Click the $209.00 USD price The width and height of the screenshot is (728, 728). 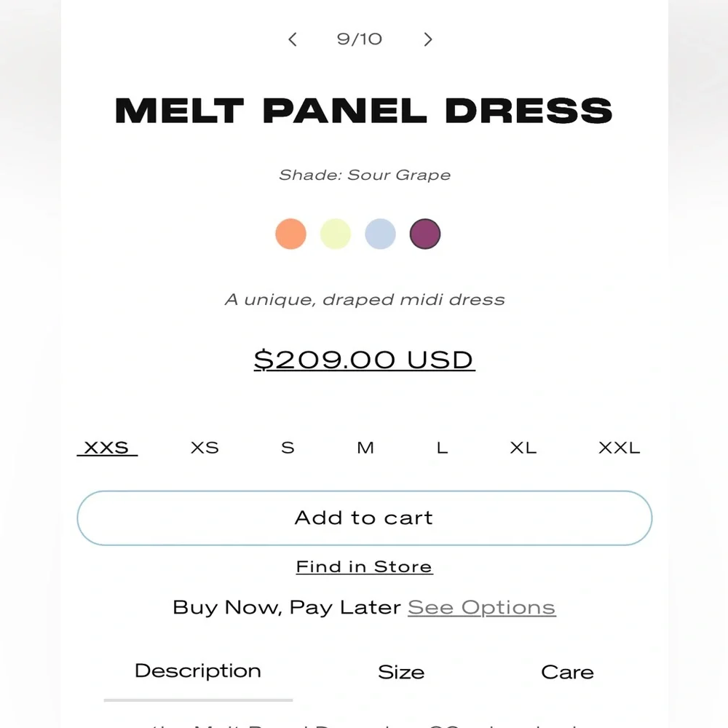click(365, 360)
